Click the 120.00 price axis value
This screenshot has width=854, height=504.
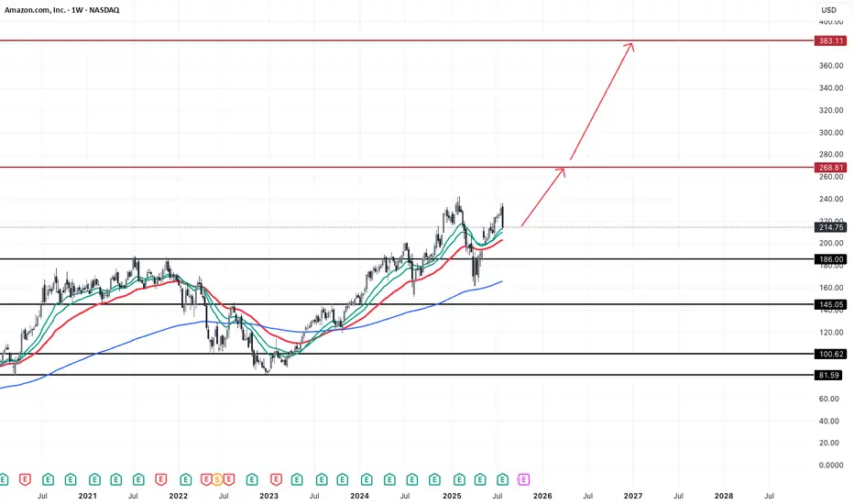[x=831, y=332]
